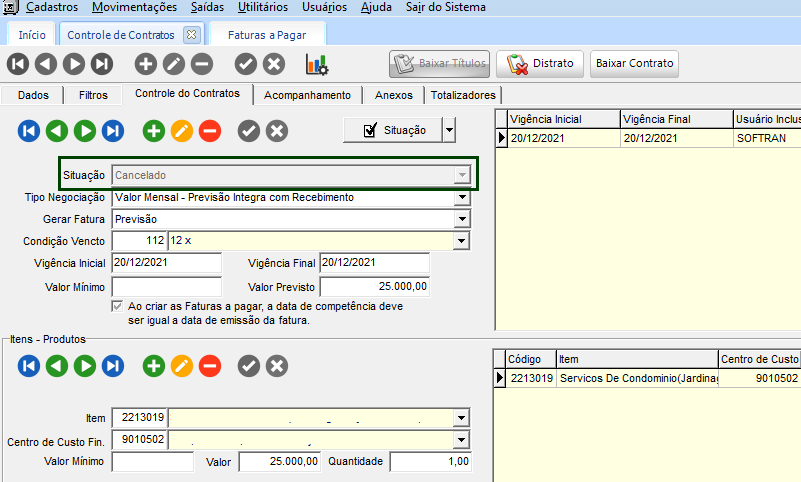Open the Saídas menu
Screen dimensions: 801x482
point(207,7)
